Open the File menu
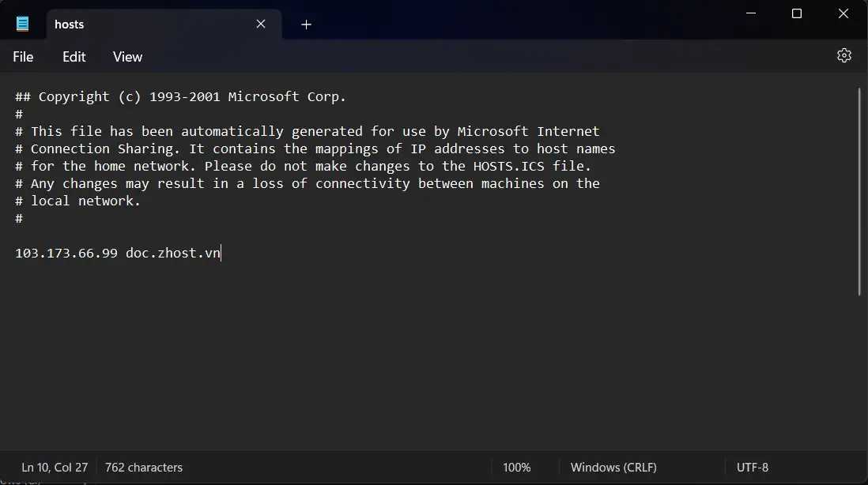868x485 pixels. pyautogui.click(x=23, y=57)
